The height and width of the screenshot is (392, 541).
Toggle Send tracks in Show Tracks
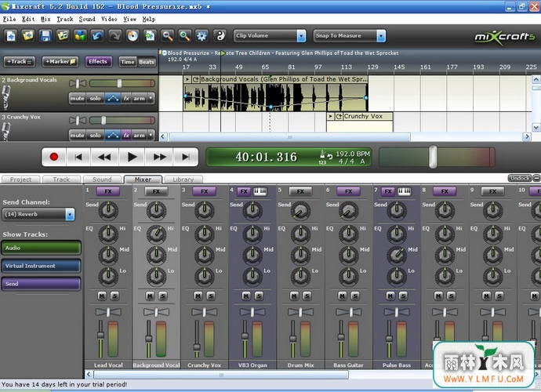41,284
